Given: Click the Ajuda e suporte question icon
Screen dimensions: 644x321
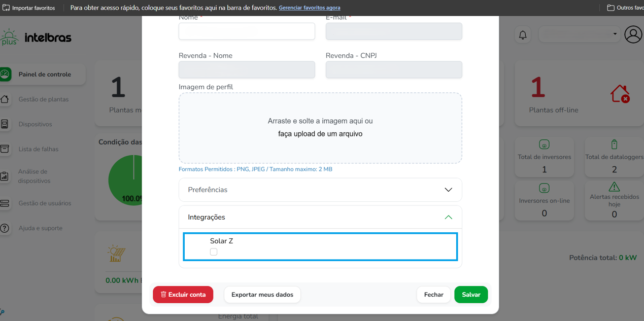Looking at the screenshot, I should click(5, 228).
